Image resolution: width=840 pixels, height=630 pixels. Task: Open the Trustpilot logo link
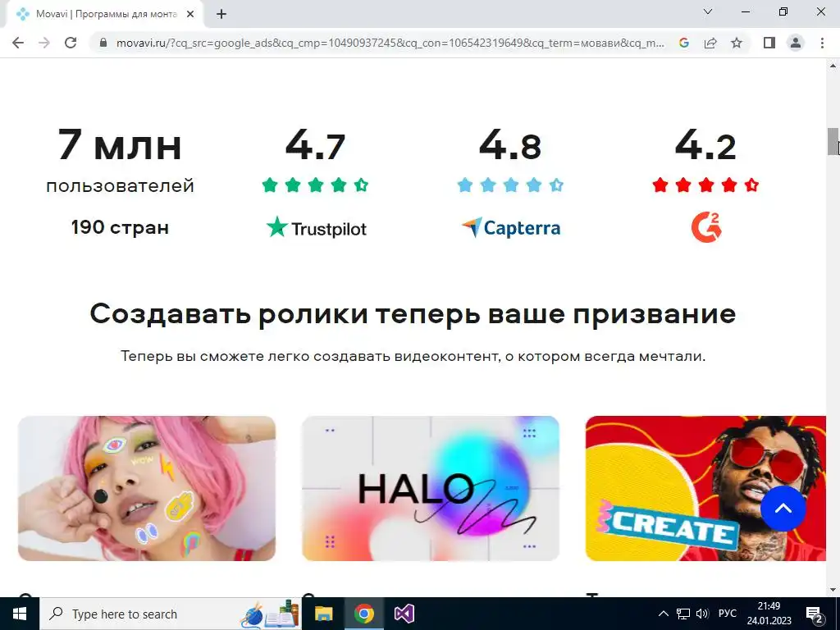pyautogui.click(x=317, y=228)
